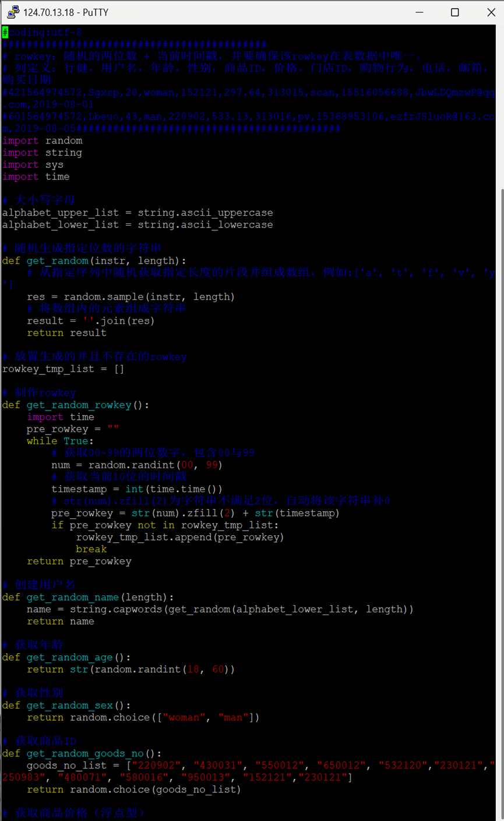Click 'def get_random_age():' line
Screen dimensions: 504x821
click(66, 658)
